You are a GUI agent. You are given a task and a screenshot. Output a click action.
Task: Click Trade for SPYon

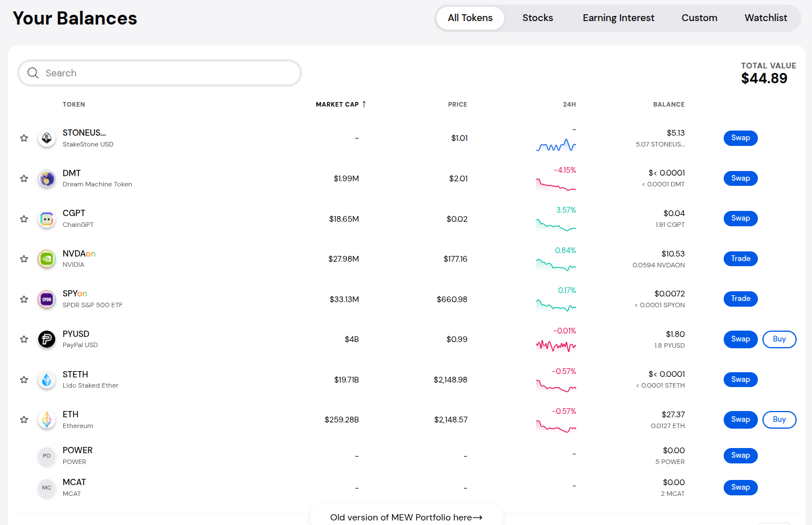tap(741, 299)
